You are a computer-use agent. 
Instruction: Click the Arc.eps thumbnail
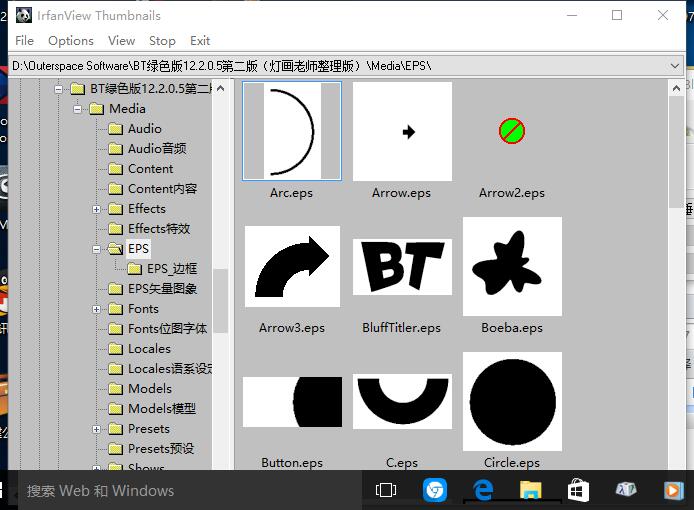click(292, 132)
